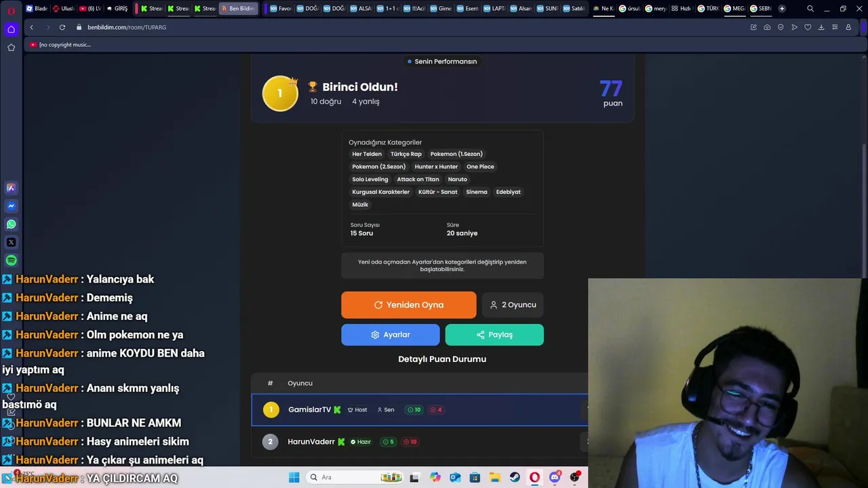Click the heart favorites icon in toolbar

[808, 27]
